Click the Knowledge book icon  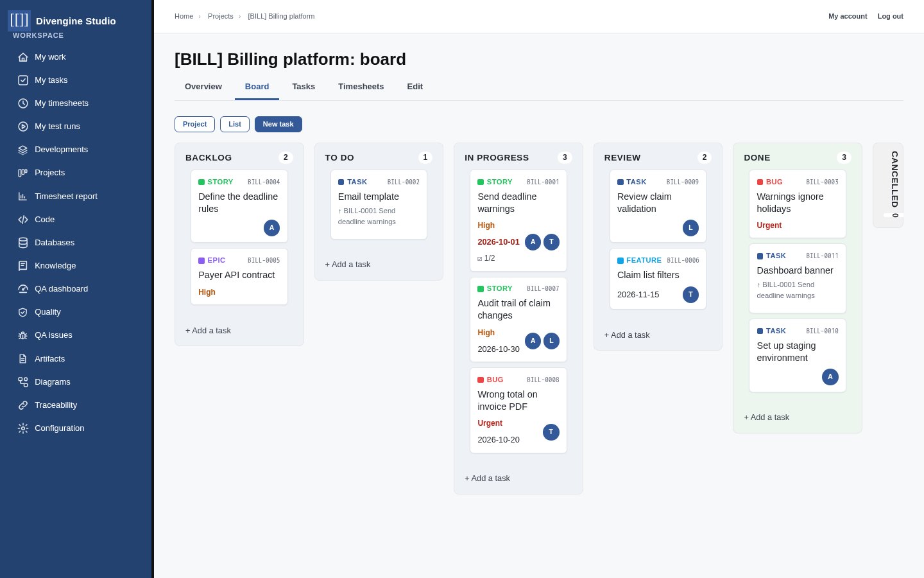coord(23,266)
